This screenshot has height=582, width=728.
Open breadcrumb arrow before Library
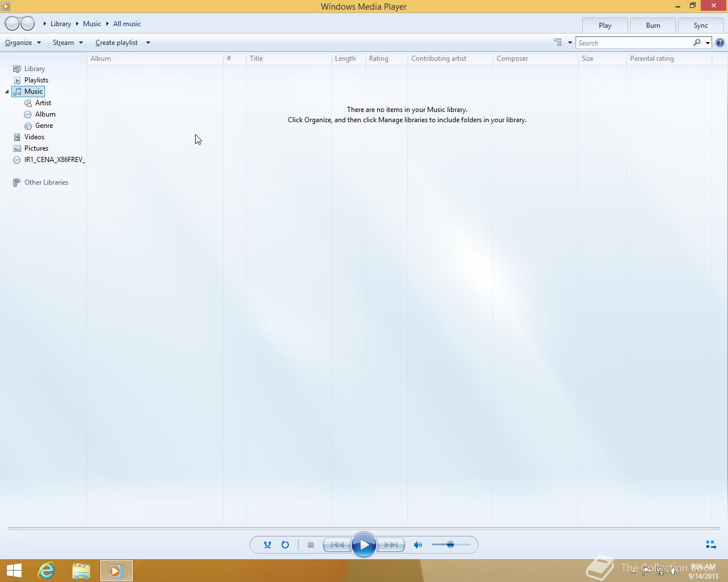pyautogui.click(x=45, y=24)
